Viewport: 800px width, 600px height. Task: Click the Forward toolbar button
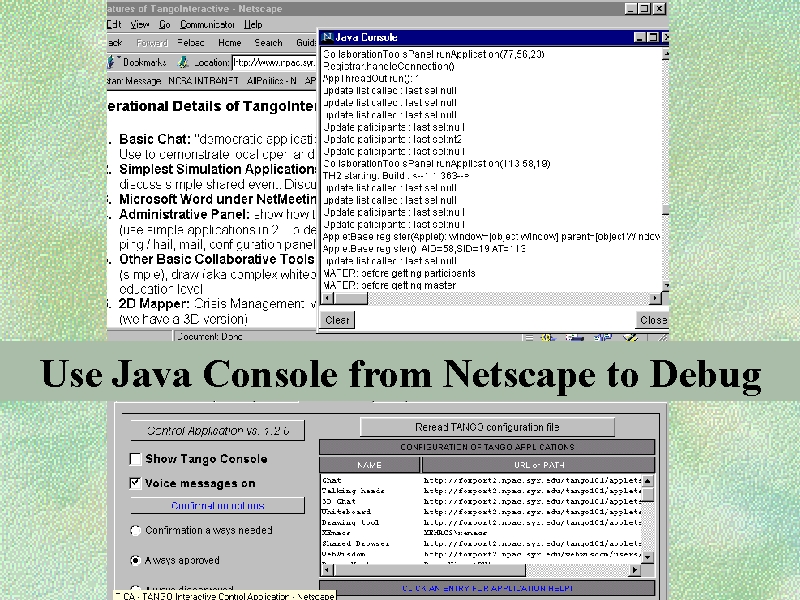[152, 43]
